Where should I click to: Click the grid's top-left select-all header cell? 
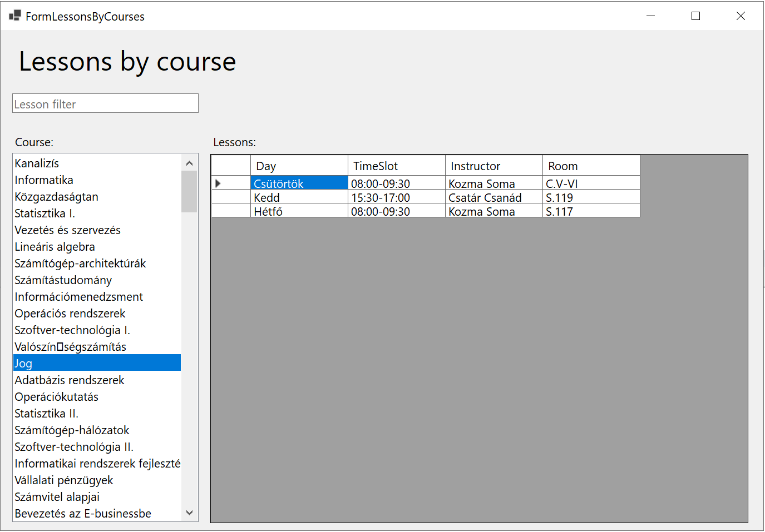pyautogui.click(x=231, y=166)
